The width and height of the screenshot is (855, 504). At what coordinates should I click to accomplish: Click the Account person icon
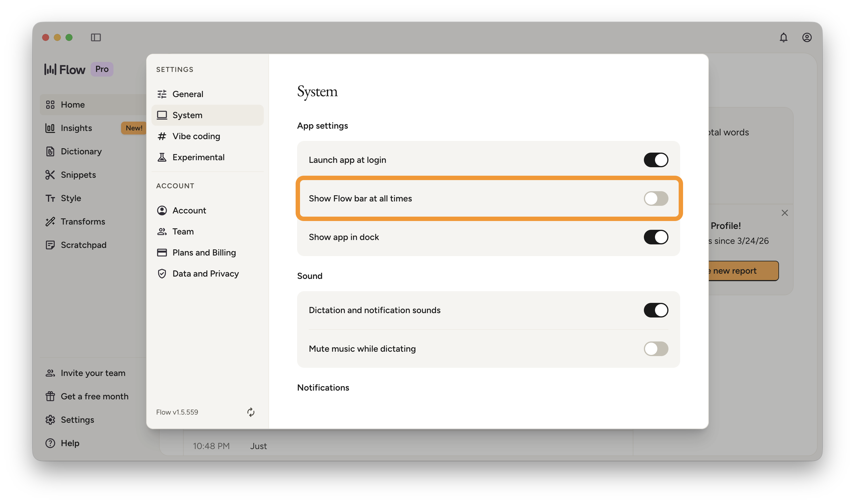[162, 210]
